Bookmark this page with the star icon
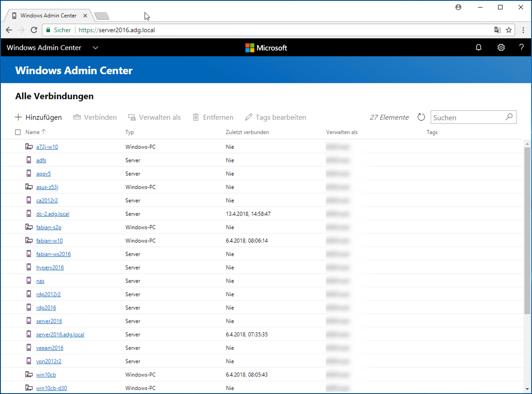The image size is (532, 394). click(x=509, y=30)
